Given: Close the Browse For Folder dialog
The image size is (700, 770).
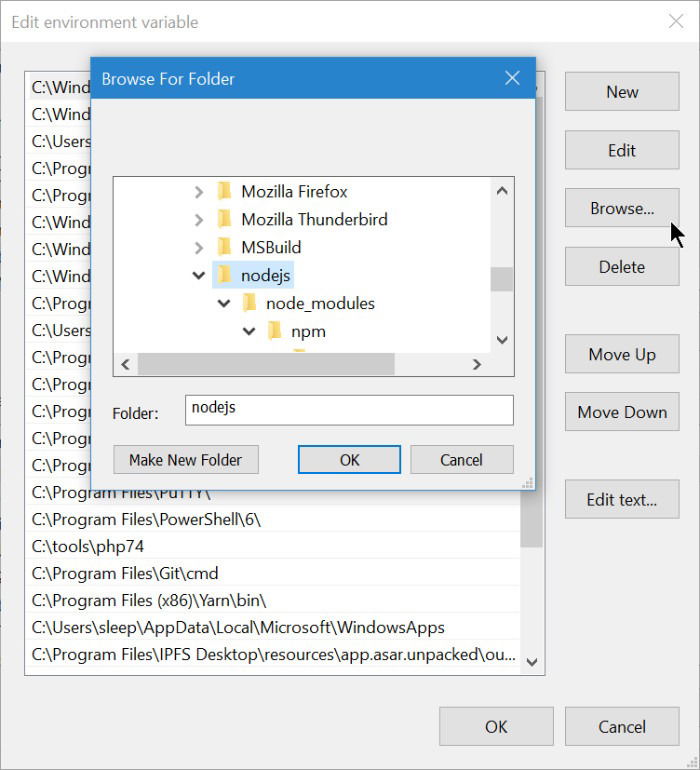Looking at the screenshot, I should tap(512, 78).
